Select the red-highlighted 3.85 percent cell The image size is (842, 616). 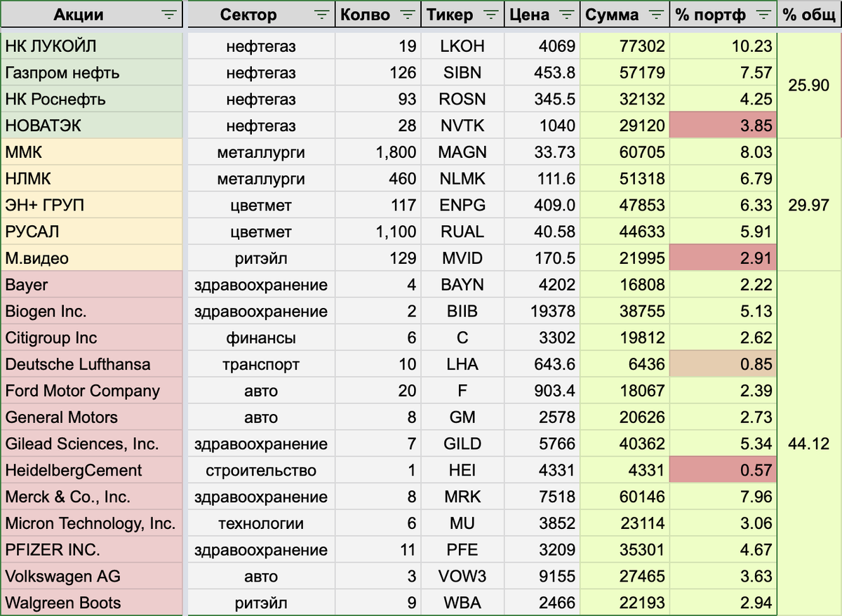pyautogui.click(x=723, y=126)
